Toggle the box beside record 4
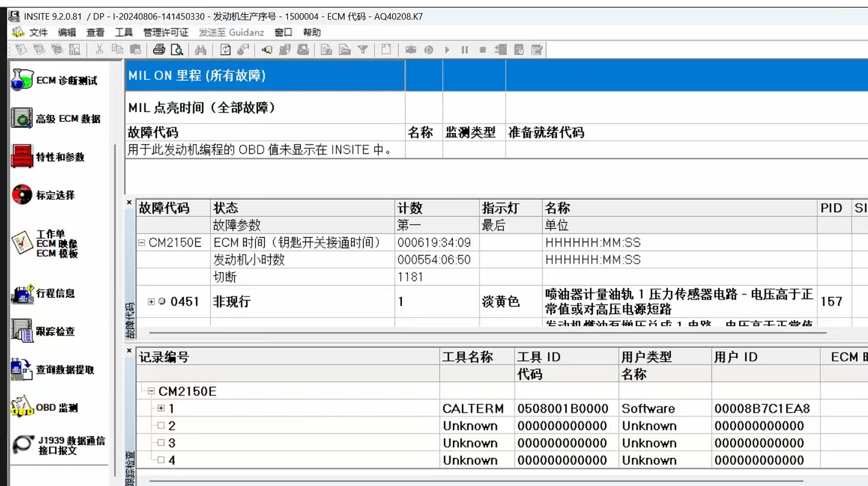 [161, 460]
